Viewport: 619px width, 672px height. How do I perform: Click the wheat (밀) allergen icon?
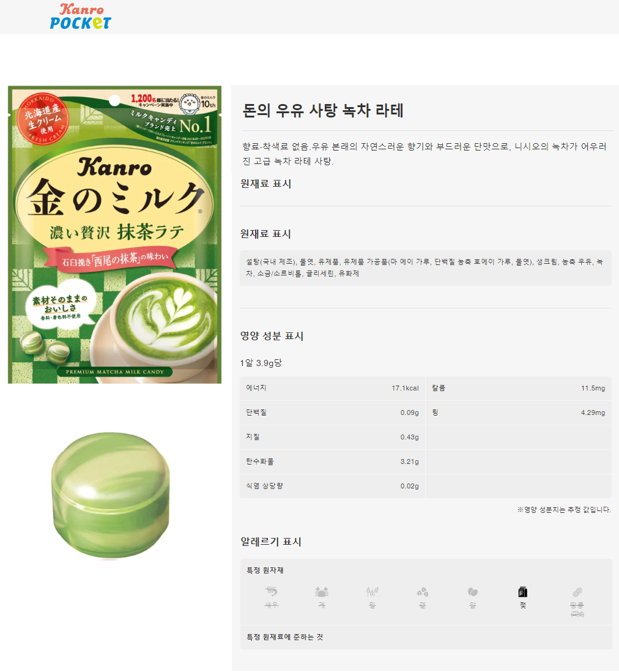tap(372, 592)
